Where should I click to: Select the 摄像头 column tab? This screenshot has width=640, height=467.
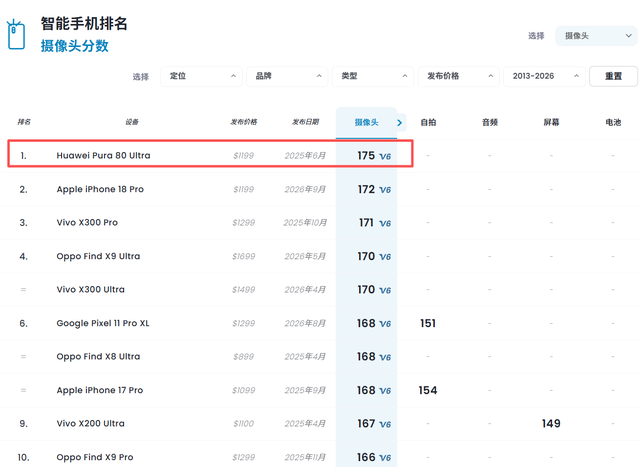(366, 122)
